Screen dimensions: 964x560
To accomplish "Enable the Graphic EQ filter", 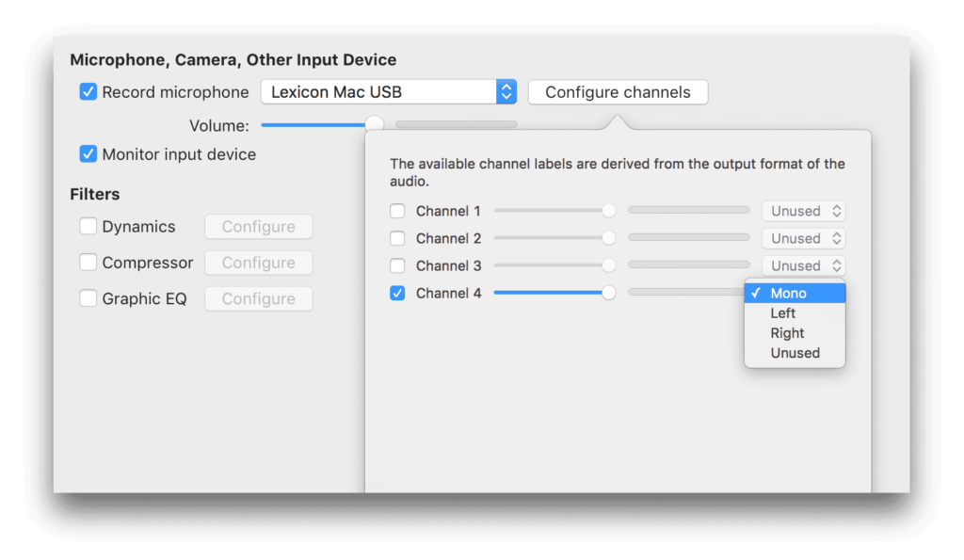I will tap(88, 298).
